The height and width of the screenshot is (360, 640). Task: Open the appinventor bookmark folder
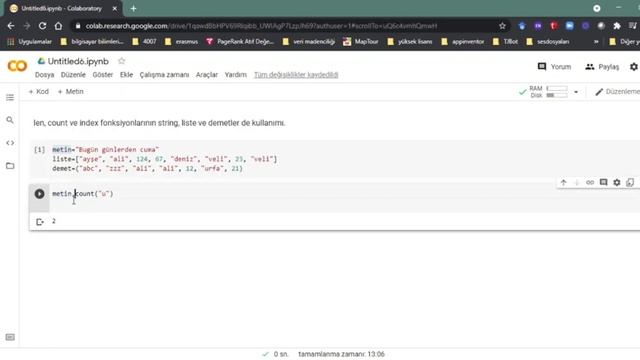[x=462, y=42]
